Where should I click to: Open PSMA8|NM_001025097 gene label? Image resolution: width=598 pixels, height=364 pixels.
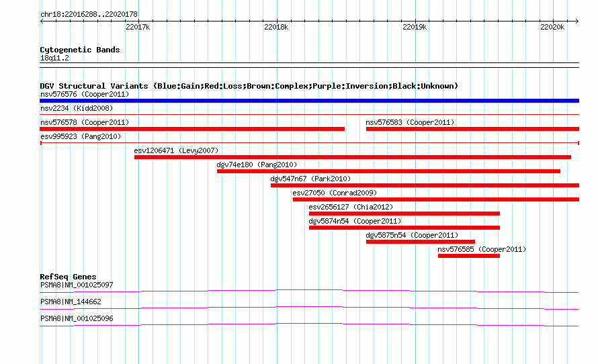pyautogui.click(x=77, y=285)
